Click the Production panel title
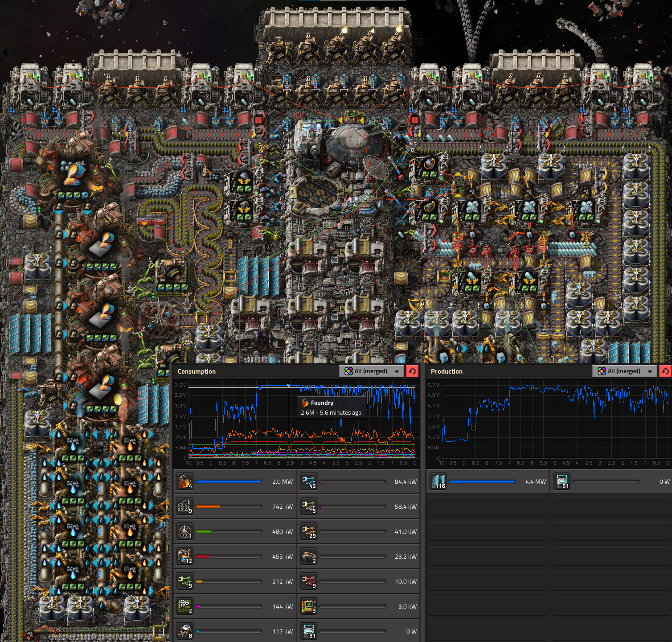This screenshot has width=672, height=642. (447, 371)
